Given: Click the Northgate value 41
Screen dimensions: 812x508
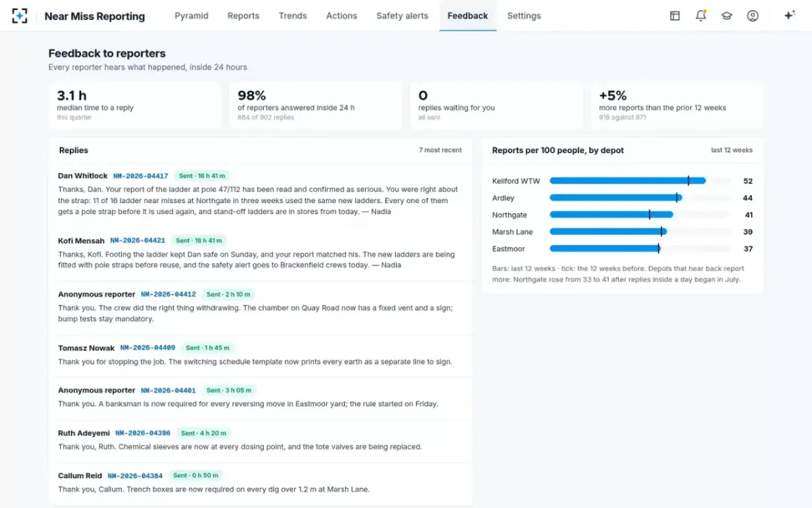Looking at the screenshot, I should click(x=748, y=215).
